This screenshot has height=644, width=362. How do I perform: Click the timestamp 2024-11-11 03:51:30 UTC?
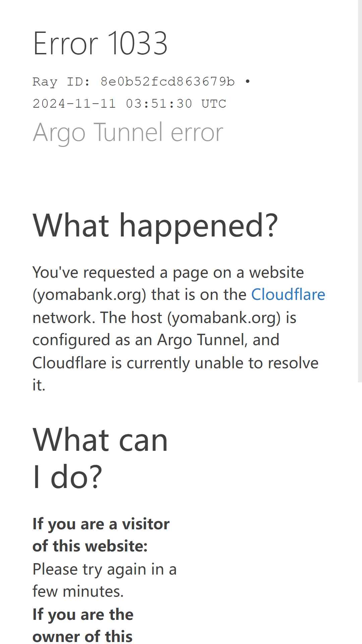(x=129, y=104)
